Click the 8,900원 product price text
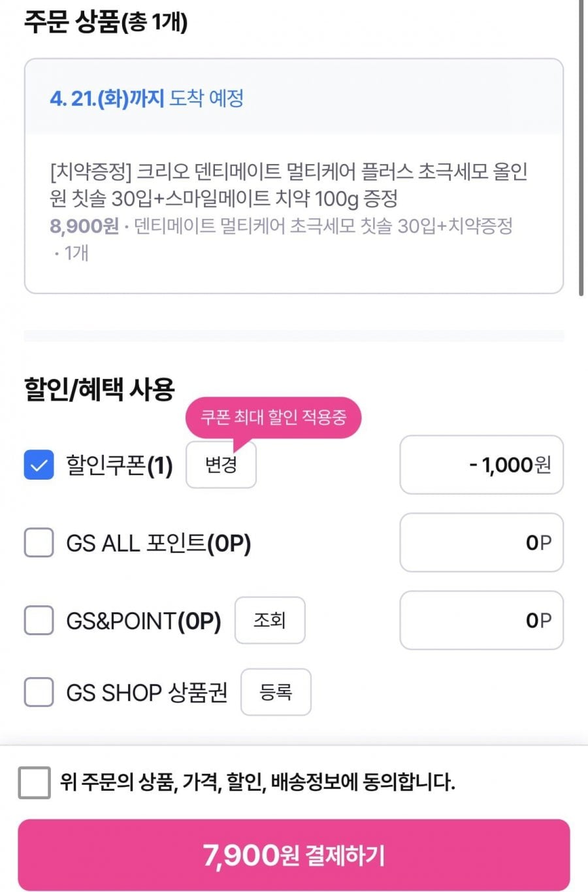 [x=84, y=226]
